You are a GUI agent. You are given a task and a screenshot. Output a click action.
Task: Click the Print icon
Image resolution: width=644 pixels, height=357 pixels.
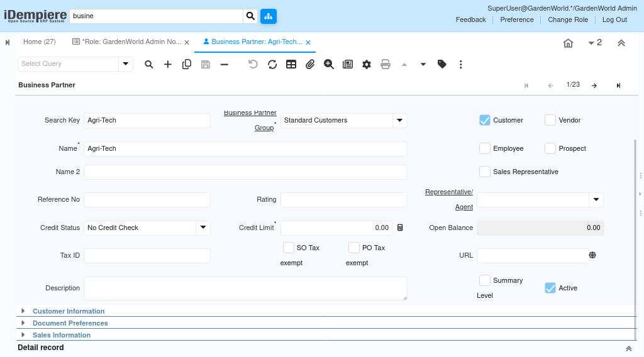tap(386, 65)
